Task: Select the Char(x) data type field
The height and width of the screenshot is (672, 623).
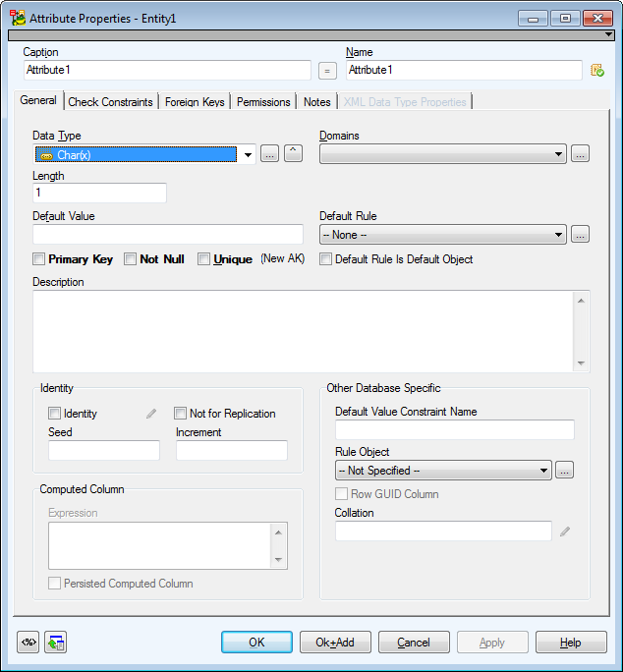Action: click(x=136, y=154)
